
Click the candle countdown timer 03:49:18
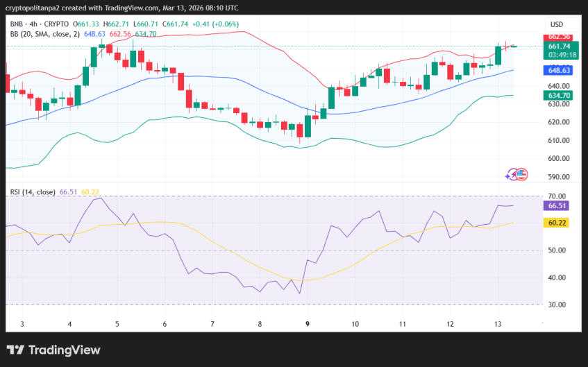pyautogui.click(x=559, y=54)
